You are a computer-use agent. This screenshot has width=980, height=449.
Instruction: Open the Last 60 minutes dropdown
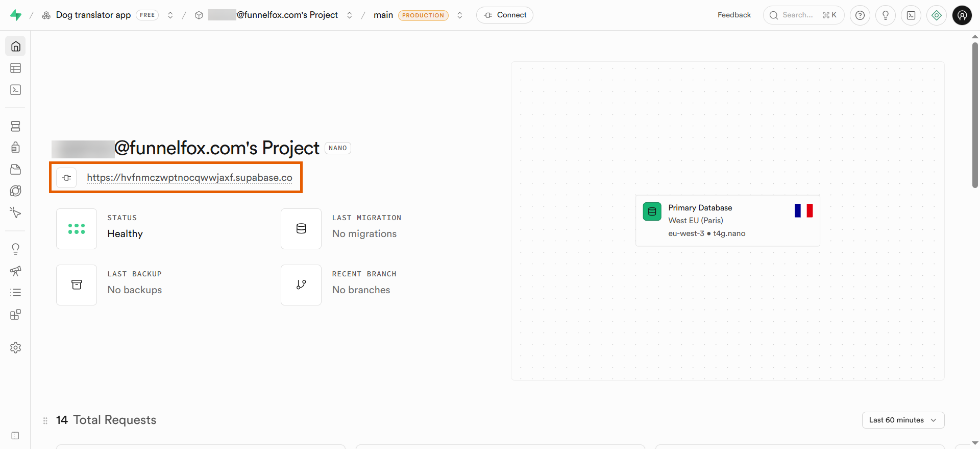point(903,420)
